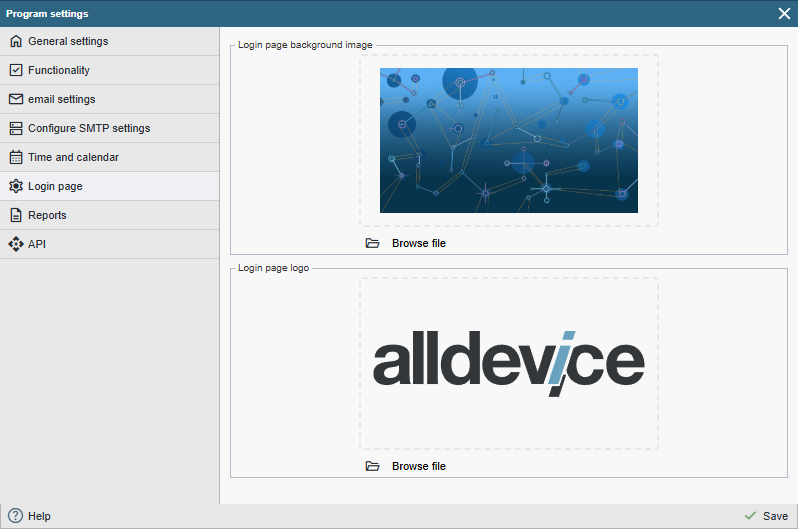The height and width of the screenshot is (529, 798).
Task: Open email settings
Action: 109,99
